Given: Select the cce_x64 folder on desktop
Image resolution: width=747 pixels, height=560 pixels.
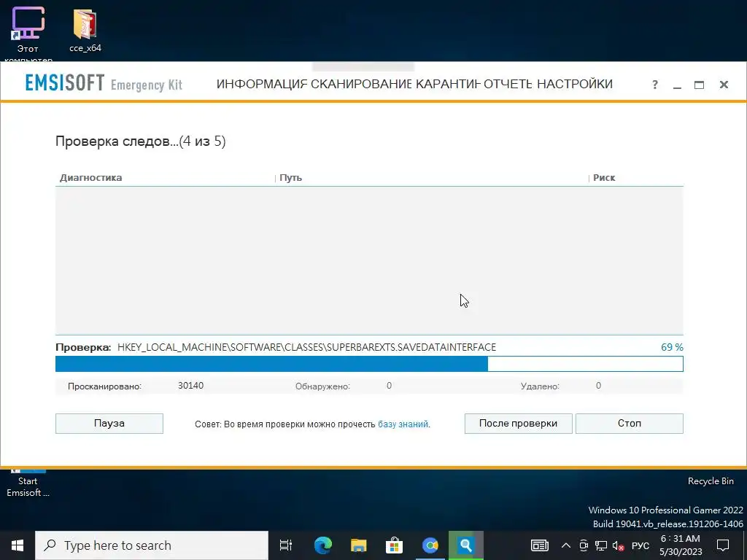Looking at the screenshot, I should point(85,29).
